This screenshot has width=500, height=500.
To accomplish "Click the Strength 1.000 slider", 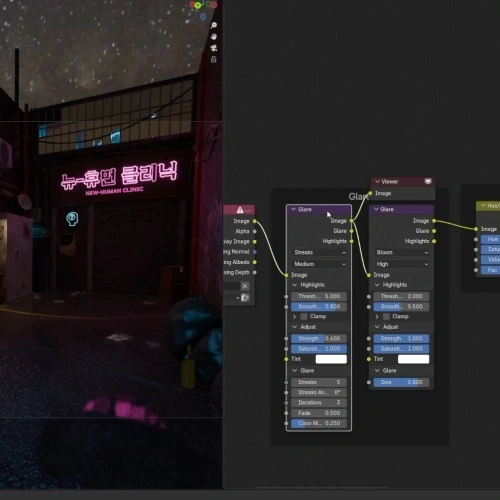I will 401,338.
